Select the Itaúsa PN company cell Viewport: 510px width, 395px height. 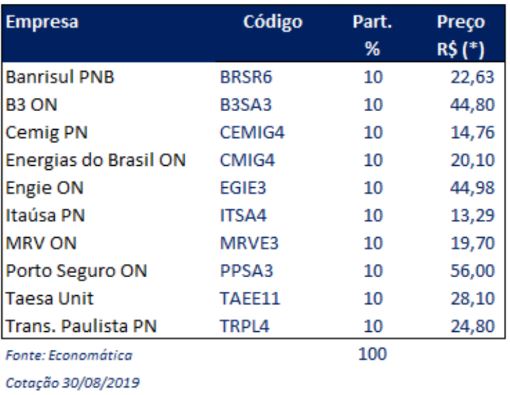tap(45, 215)
